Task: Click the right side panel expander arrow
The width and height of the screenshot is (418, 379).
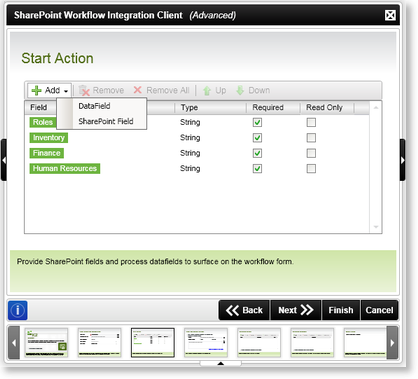Action: [403, 160]
